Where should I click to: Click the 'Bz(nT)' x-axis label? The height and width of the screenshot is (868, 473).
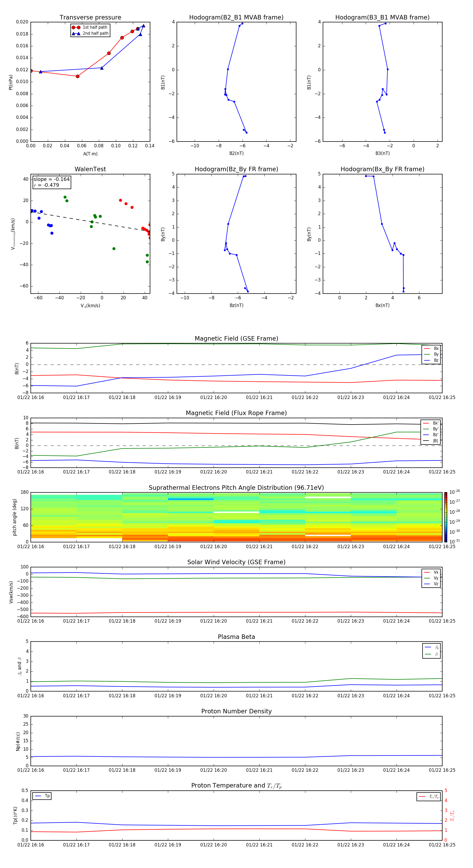[236, 305]
